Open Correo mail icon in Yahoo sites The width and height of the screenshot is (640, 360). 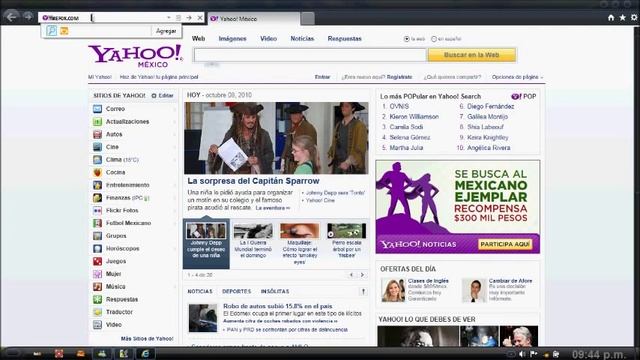(x=97, y=109)
